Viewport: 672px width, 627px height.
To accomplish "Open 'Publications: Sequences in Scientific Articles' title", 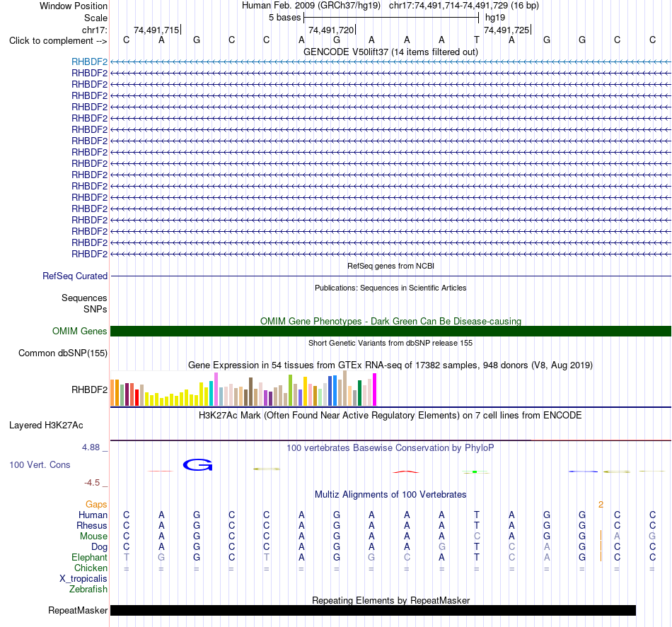I will (390, 288).
